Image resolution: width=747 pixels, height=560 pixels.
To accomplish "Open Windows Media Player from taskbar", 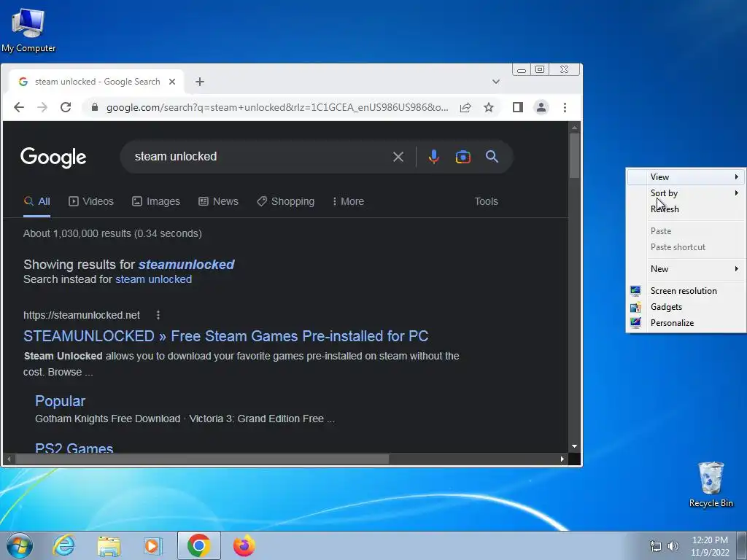I will [x=153, y=545].
